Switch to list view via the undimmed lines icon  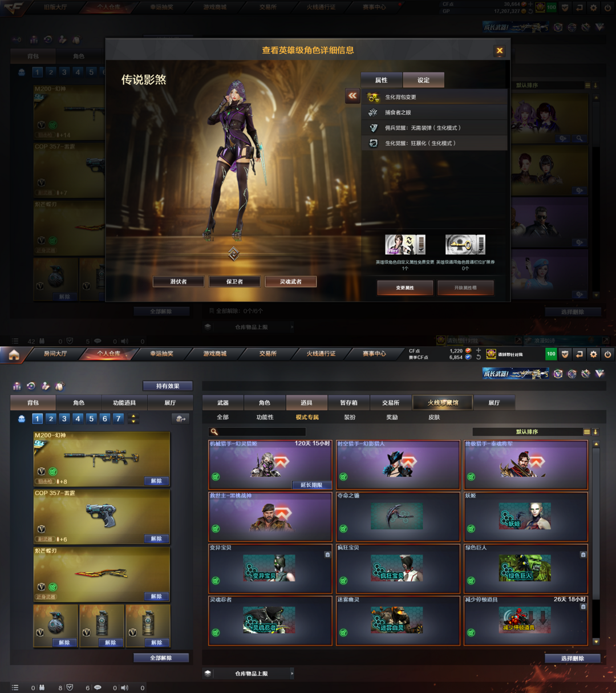(x=587, y=432)
